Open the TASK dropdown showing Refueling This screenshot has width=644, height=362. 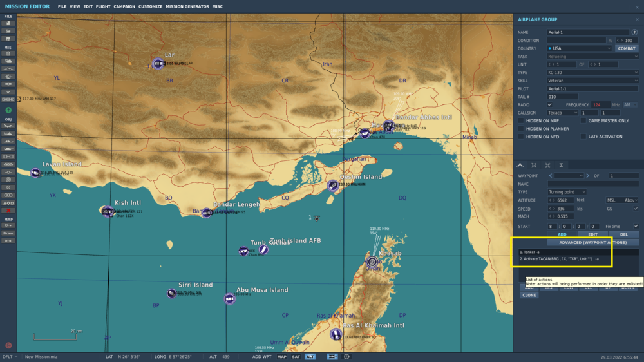coord(592,56)
